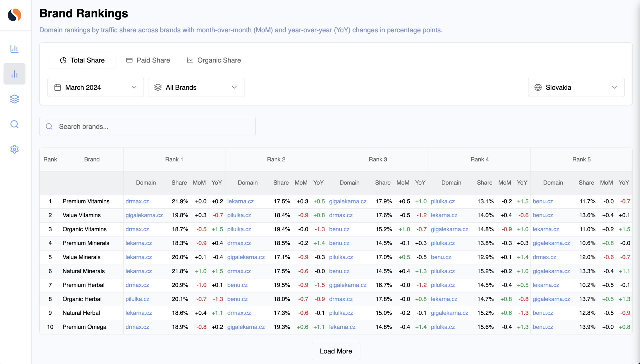Open drmax.cz link in Premium Vitamins row
This screenshot has width=640, height=364.
[x=137, y=201]
